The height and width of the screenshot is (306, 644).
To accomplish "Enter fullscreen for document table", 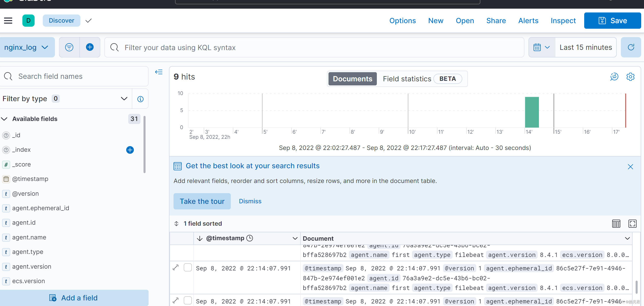I will point(633,224).
